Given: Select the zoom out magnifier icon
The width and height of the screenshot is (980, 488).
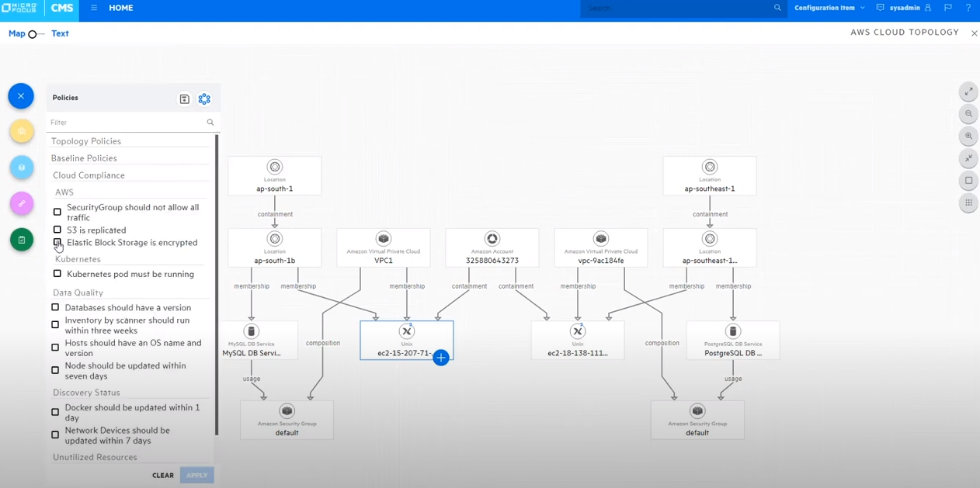Looking at the screenshot, I should (x=968, y=113).
